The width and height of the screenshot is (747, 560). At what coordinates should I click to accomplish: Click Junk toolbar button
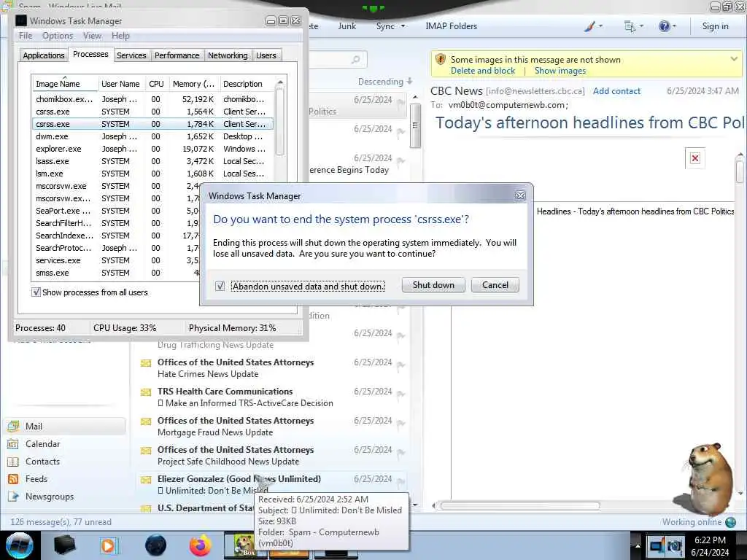[347, 26]
